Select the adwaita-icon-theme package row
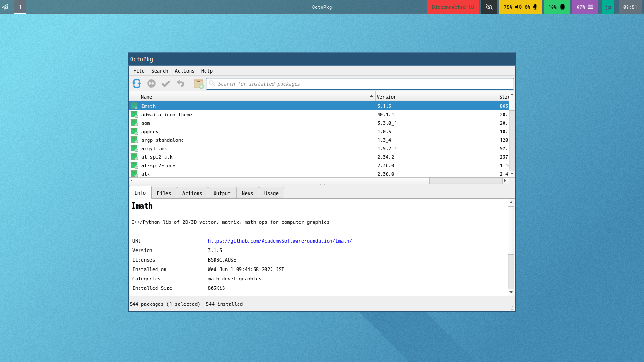 (x=319, y=115)
